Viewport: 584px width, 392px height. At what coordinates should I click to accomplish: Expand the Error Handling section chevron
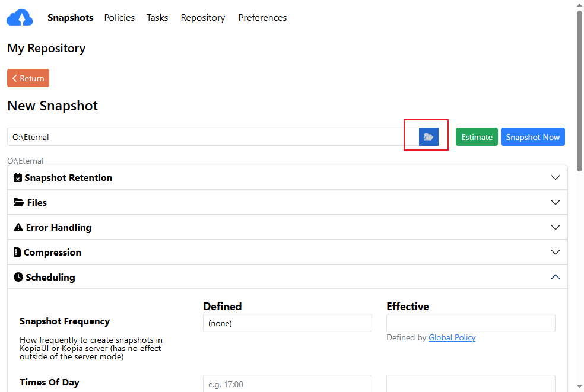555,228
